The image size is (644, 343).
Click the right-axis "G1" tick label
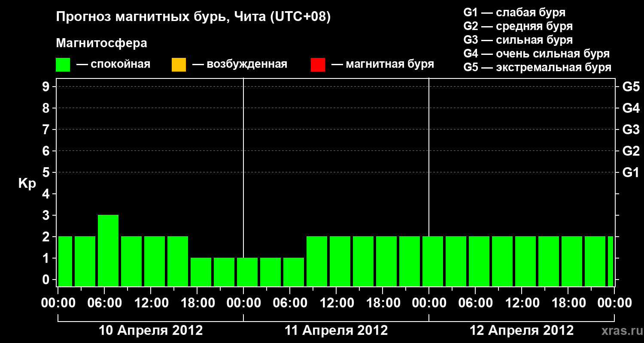pos(631,172)
